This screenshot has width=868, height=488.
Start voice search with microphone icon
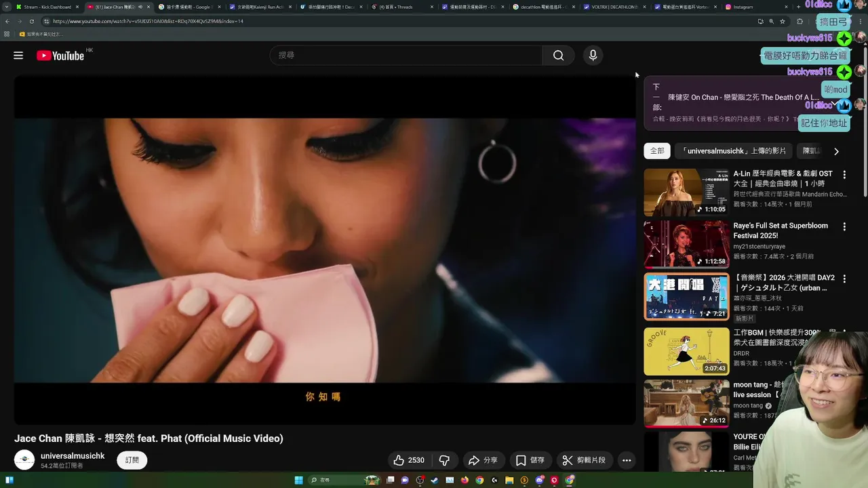coord(593,56)
